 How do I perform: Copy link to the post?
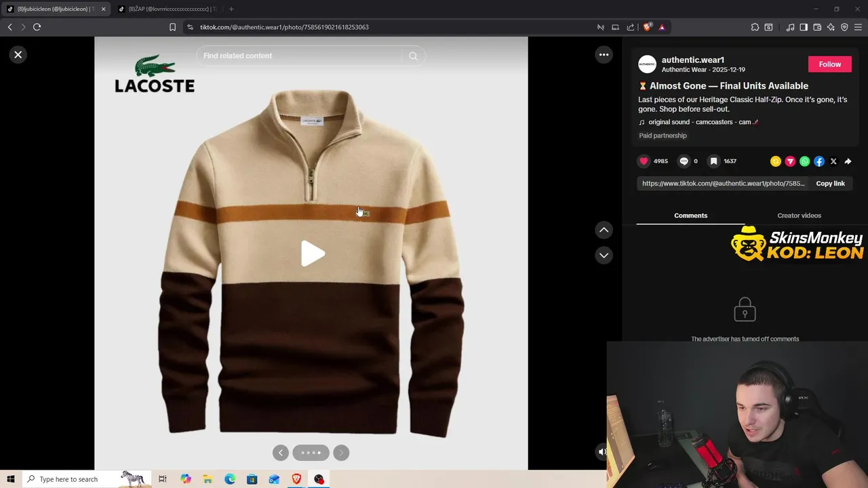[830, 184]
